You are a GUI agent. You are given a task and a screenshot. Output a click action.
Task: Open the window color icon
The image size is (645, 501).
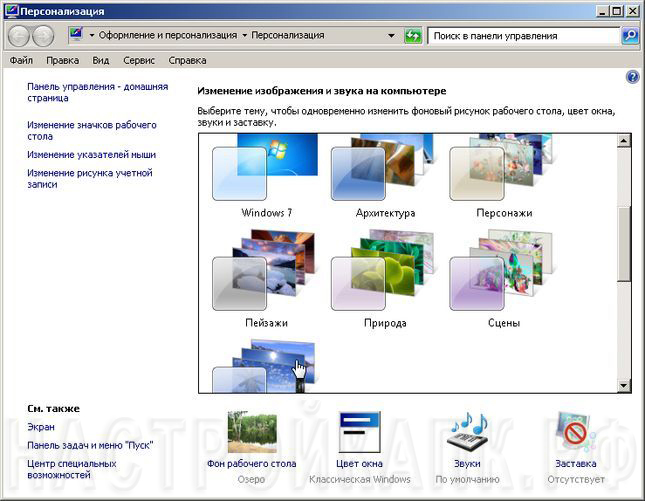point(360,432)
